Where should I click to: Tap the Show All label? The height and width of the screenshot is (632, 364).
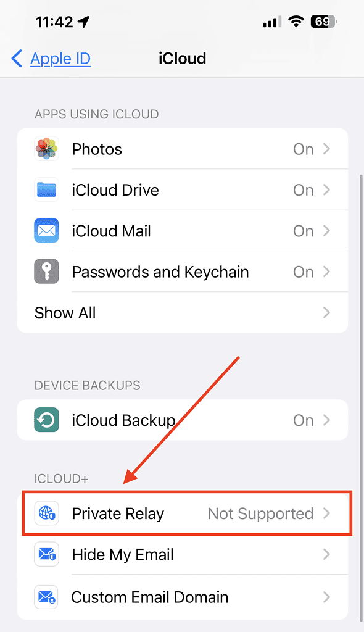pos(65,313)
